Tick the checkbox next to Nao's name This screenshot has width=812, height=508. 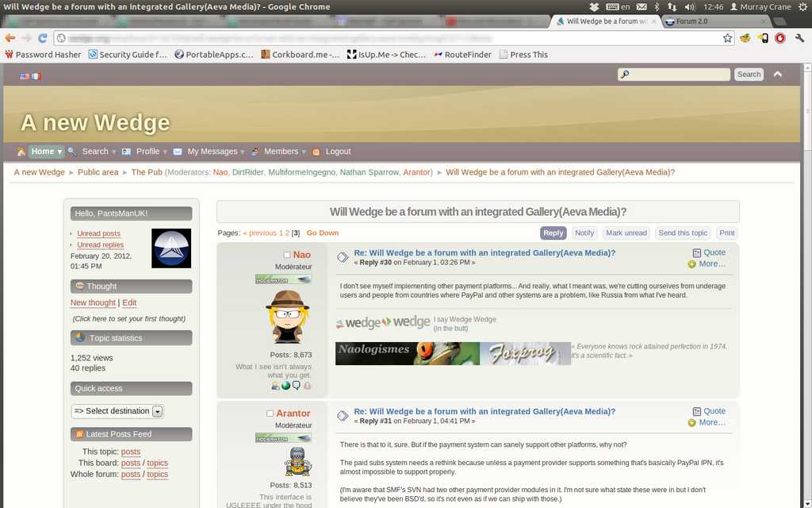(287, 255)
